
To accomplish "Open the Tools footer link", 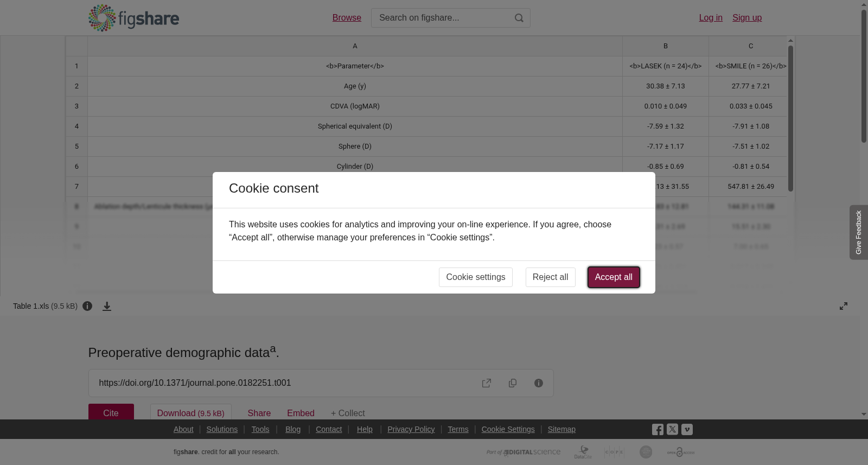I will coord(260,429).
